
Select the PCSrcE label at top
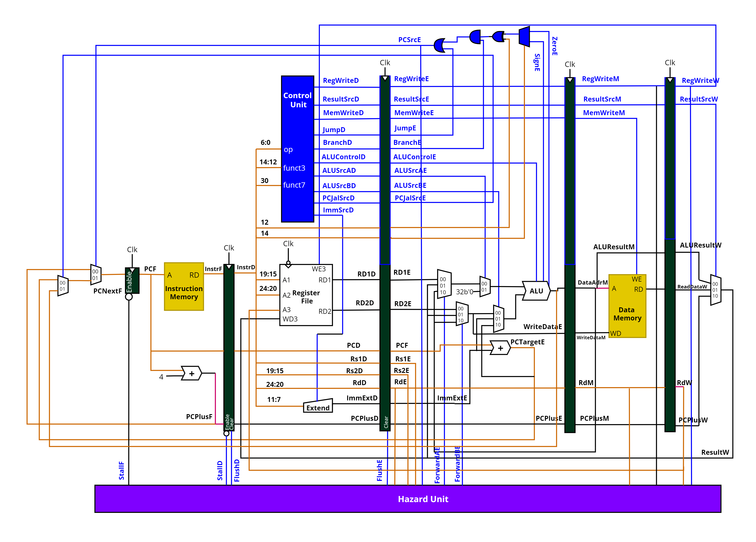(409, 40)
